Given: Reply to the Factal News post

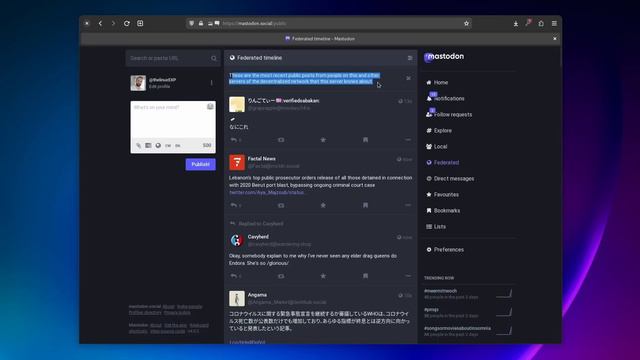Looking at the screenshot, I should (234, 205).
